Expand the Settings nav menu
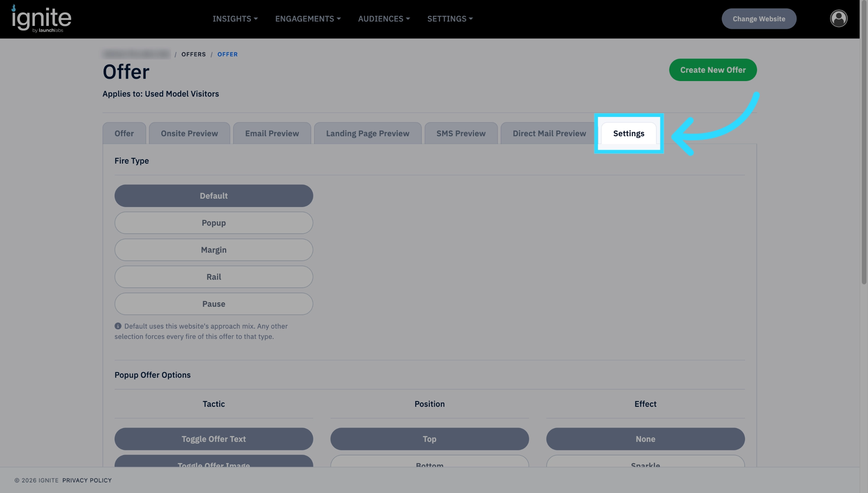Image resolution: width=868 pixels, height=493 pixels. point(450,19)
